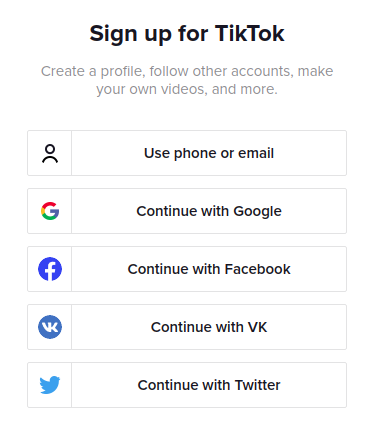
Task: Click the word "TikTok" in the title
Action: [x=250, y=33]
